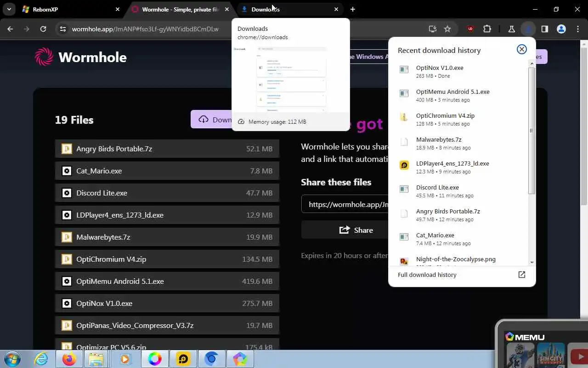
Task: Open site information icon in address bar
Action: point(63,29)
